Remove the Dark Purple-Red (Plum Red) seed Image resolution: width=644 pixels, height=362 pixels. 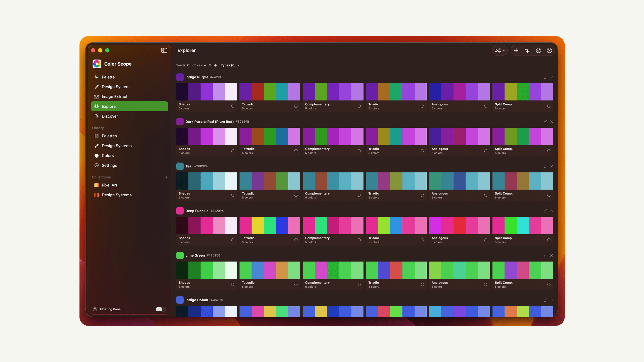click(552, 122)
